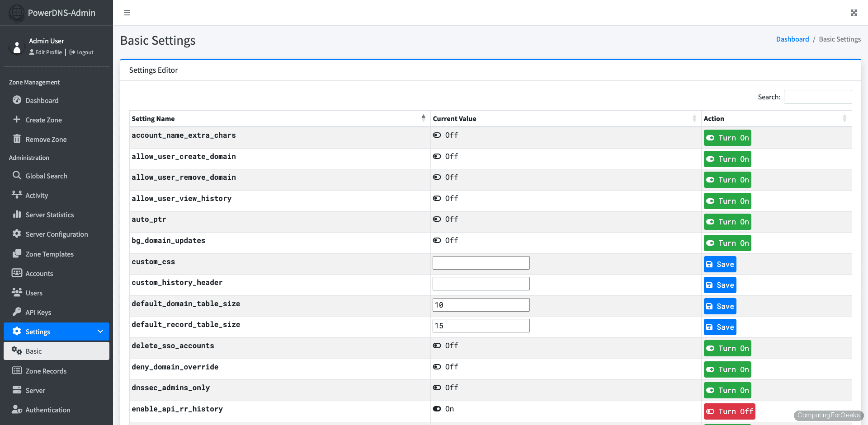868x425 pixels.
Task: Toggle fullscreen mode with the expand icon
Action: 854,13
